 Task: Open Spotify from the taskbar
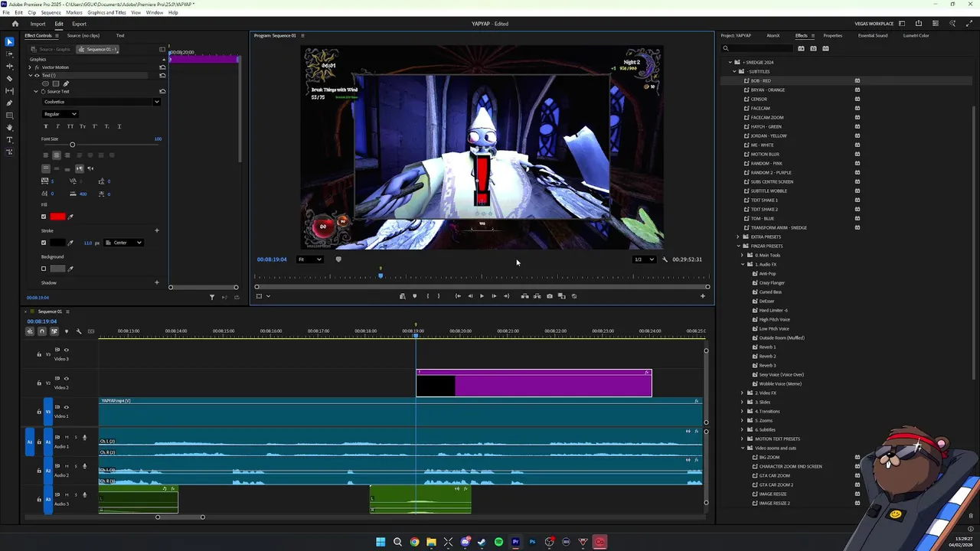[498, 542]
